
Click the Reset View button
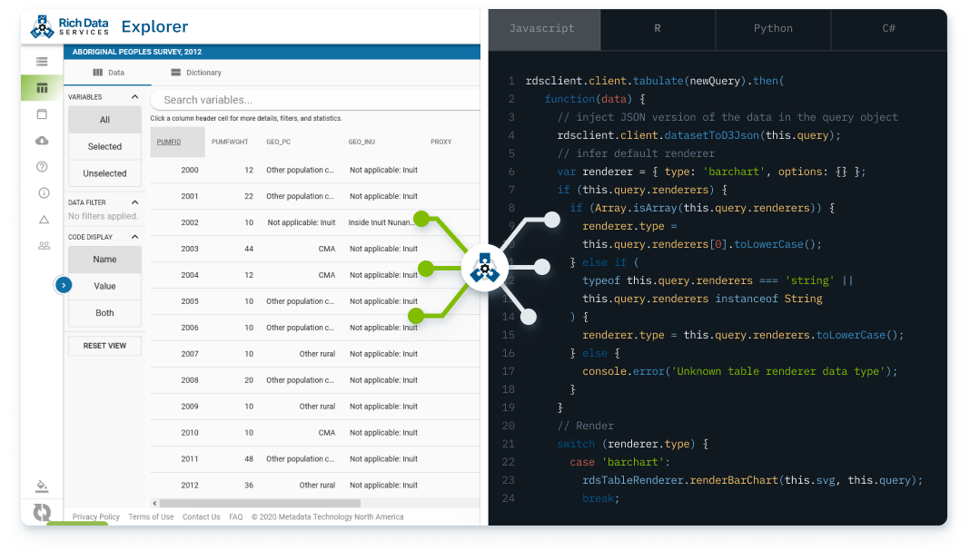tap(104, 346)
